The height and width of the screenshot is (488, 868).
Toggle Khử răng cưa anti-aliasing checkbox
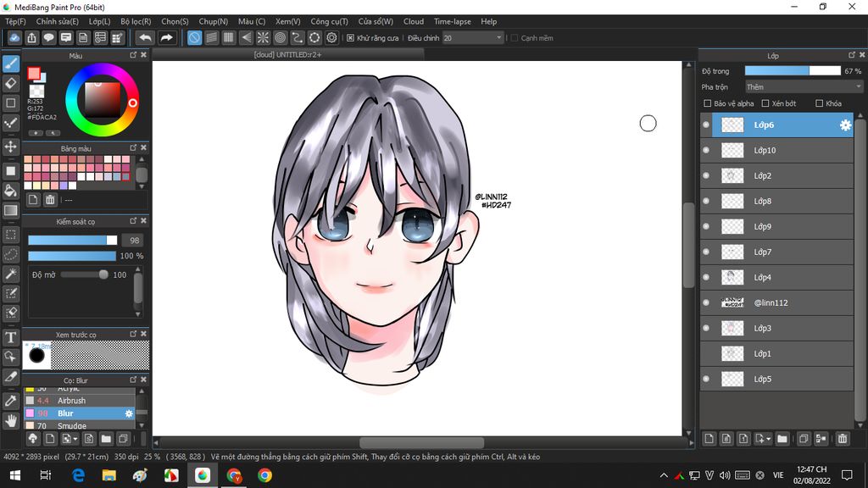(350, 38)
